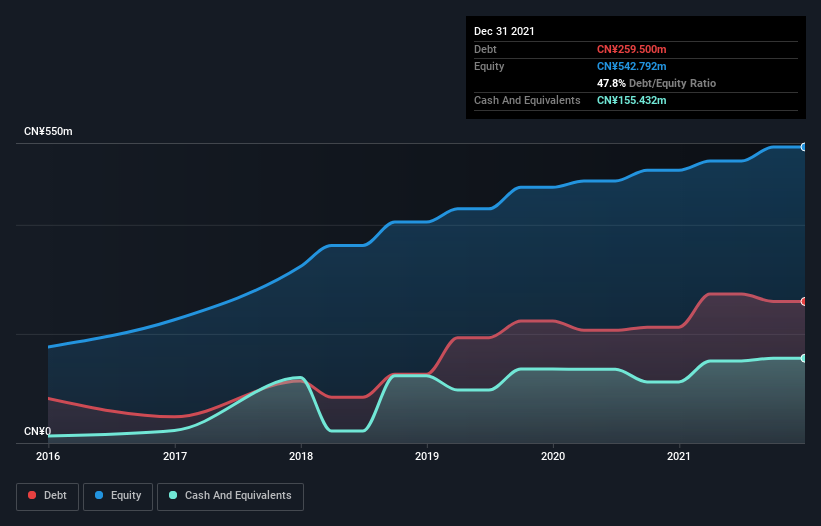Click the 2019 x-axis label
The image size is (821, 526).
[x=427, y=456]
